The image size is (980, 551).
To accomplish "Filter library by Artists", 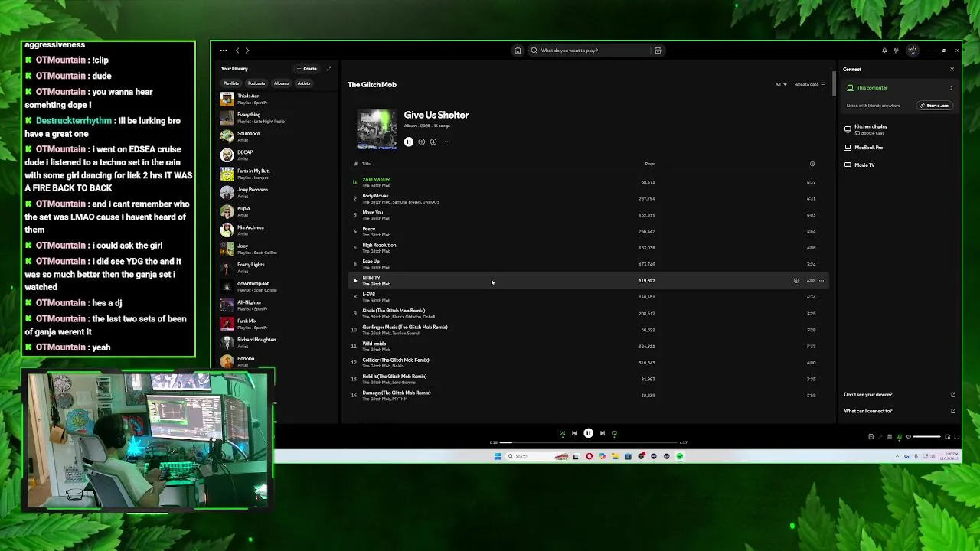I will (304, 83).
